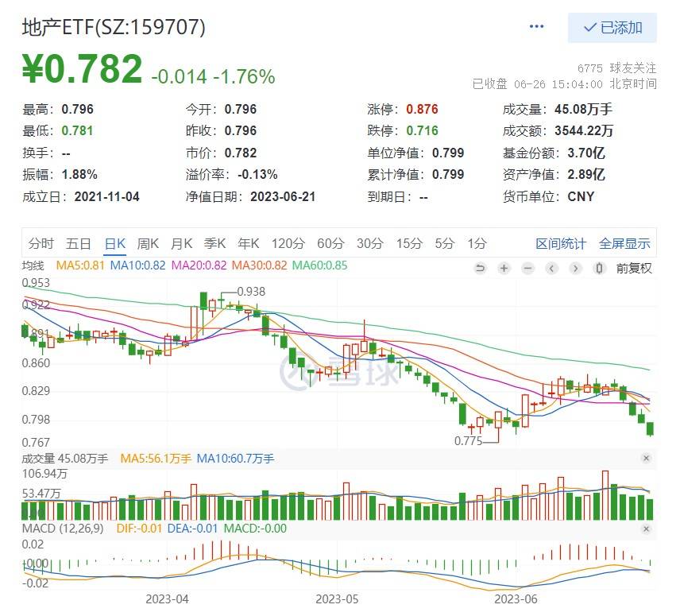Click the 0.938 high price marker

coord(251,292)
